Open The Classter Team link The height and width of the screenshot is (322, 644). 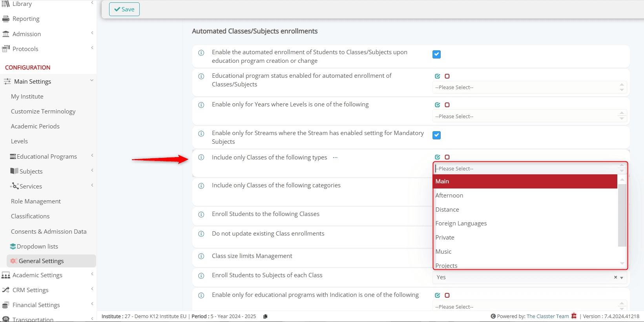tap(547, 317)
